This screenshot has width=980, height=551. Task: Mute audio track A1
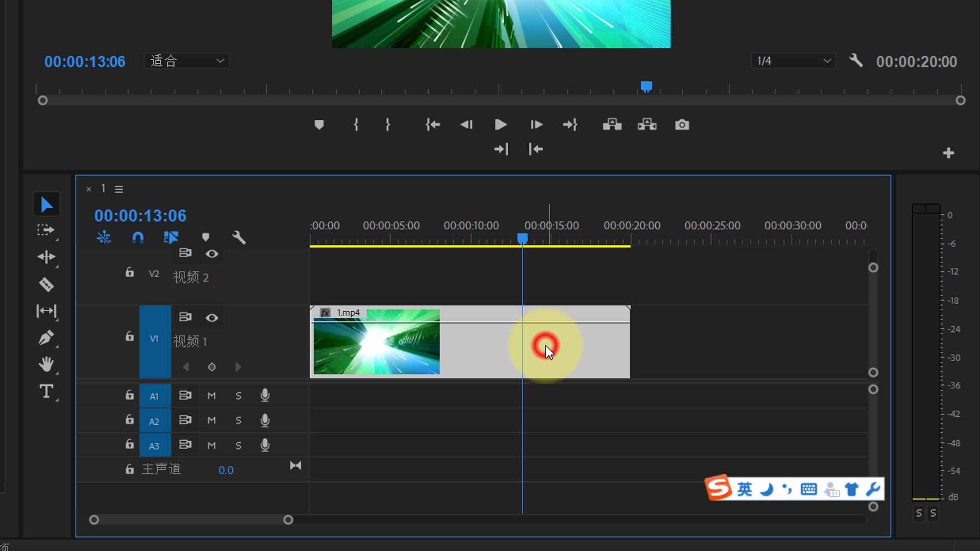(211, 396)
